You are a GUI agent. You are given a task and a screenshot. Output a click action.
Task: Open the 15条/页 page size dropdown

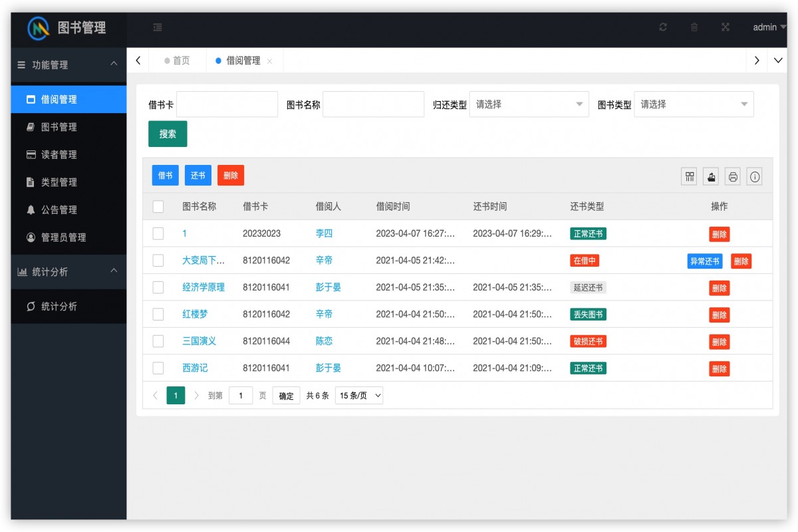coord(358,395)
